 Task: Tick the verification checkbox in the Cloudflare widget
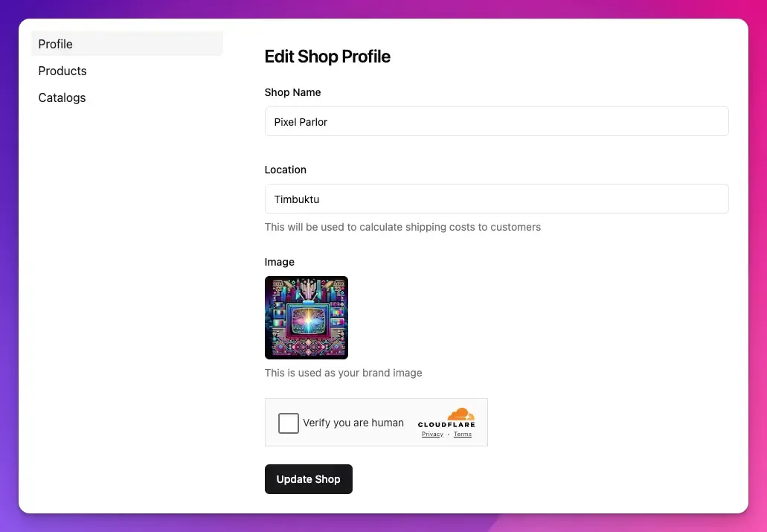(288, 423)
